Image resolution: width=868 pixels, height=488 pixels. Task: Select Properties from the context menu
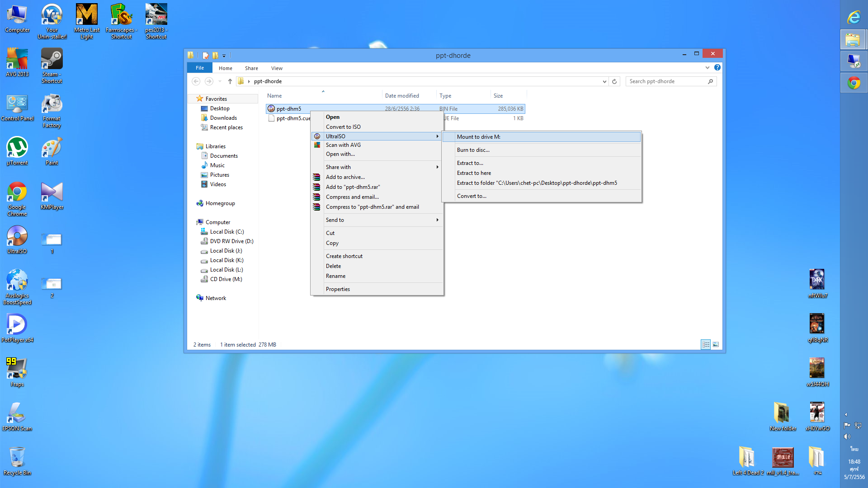coord(338,289)
